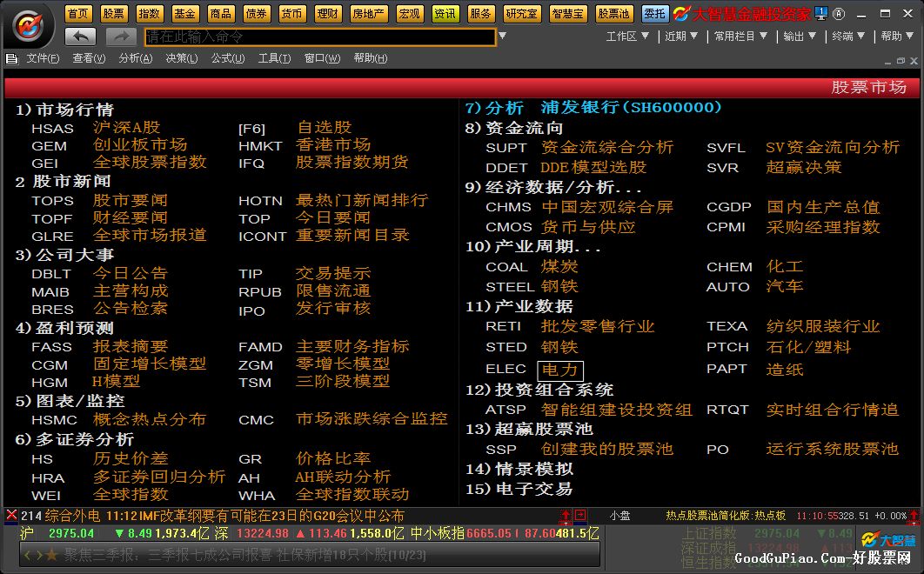Open 主要财务指标 link
924x574 pixels.
[352, 346]
